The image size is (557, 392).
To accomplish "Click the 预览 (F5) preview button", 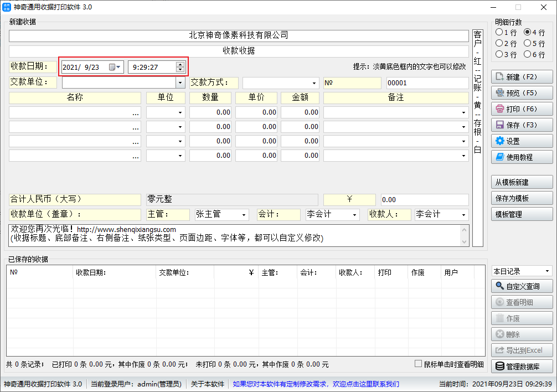I will (522, 93).
